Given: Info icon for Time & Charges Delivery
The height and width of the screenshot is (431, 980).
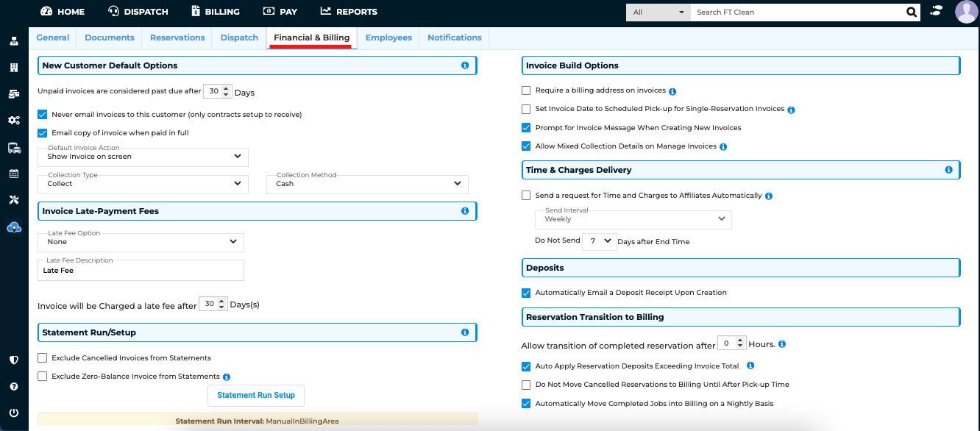Looking at the screenshot, I should (948, 170).
